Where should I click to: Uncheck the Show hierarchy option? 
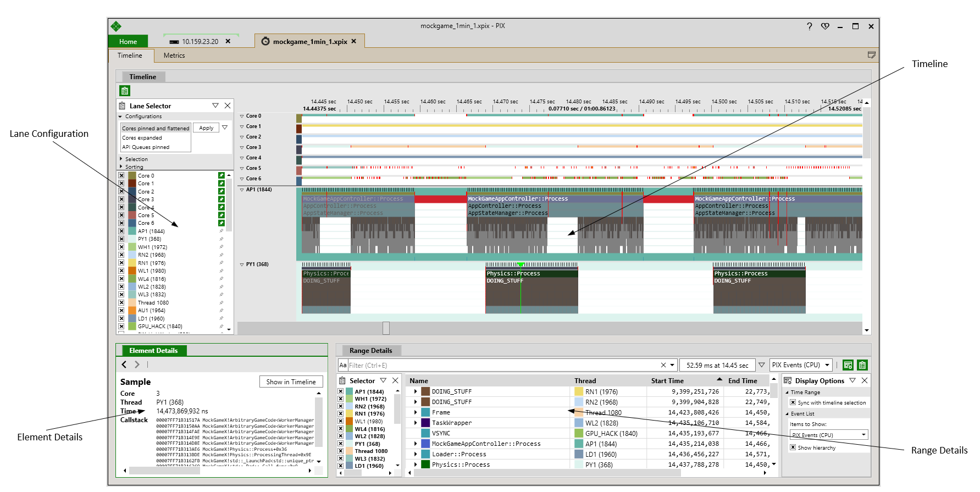click(x=793, y=447)
